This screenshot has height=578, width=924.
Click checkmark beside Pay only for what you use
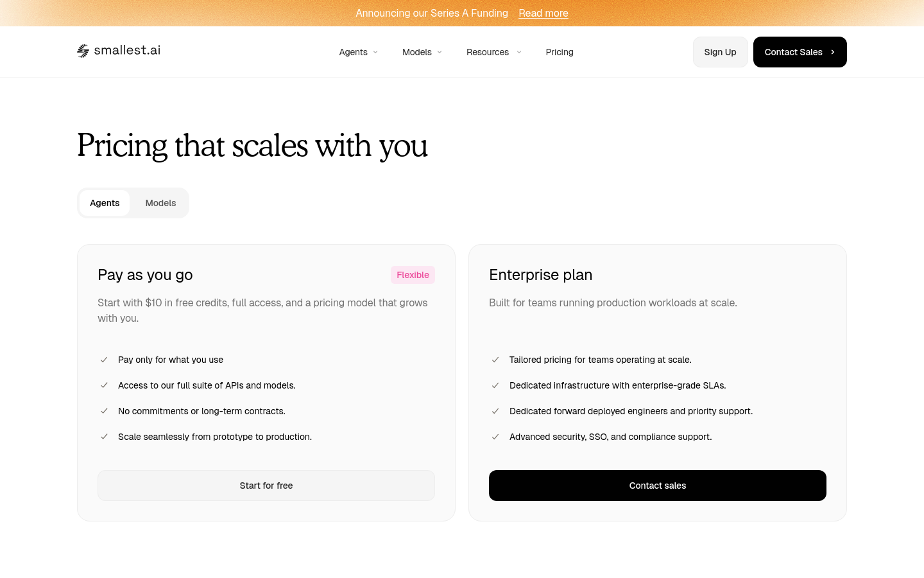pos(104,360)
